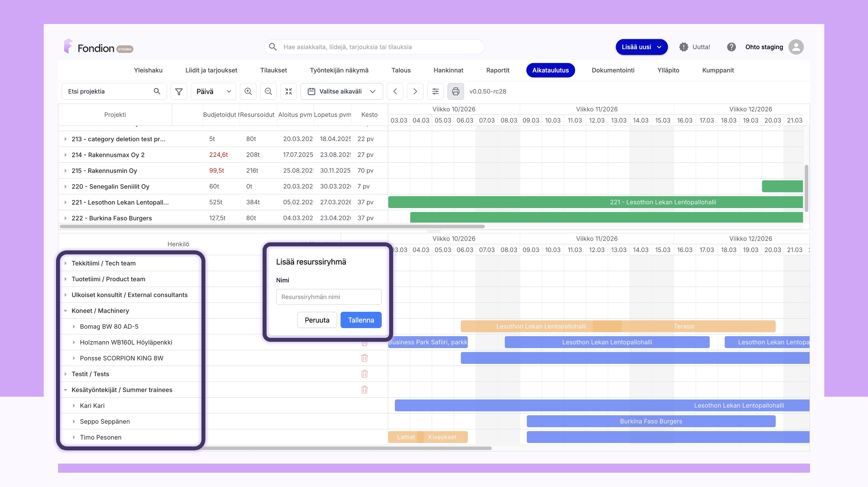Click the Resurssiryhmän nimi input field
The image size is (868, 487).
point(329,297)
